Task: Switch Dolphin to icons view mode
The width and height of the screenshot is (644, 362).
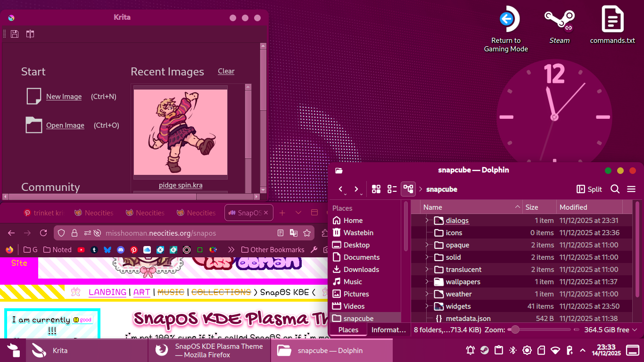Action: click(x=376, y=189)
